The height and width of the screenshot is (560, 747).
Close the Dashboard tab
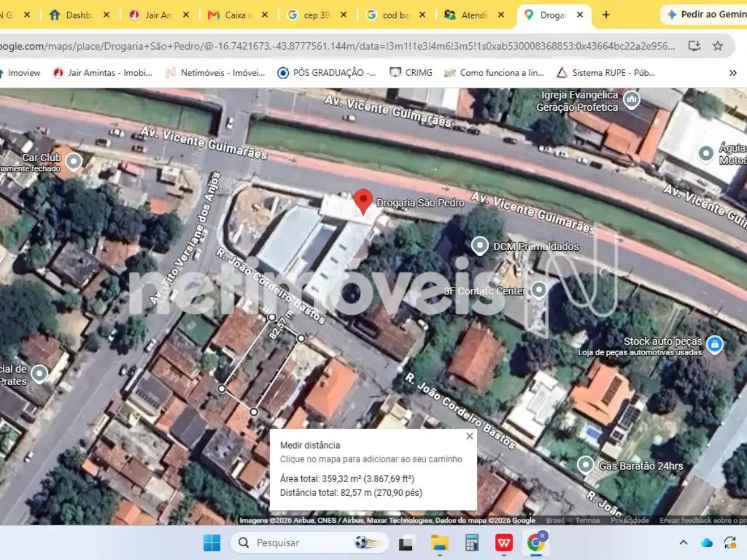(x=106, y=15)
